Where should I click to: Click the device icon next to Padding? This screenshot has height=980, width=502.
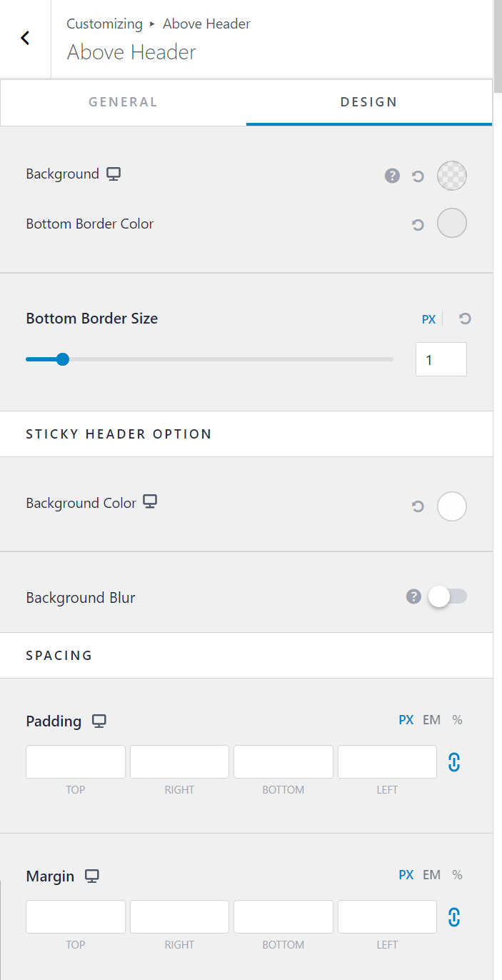pos(99,721)
